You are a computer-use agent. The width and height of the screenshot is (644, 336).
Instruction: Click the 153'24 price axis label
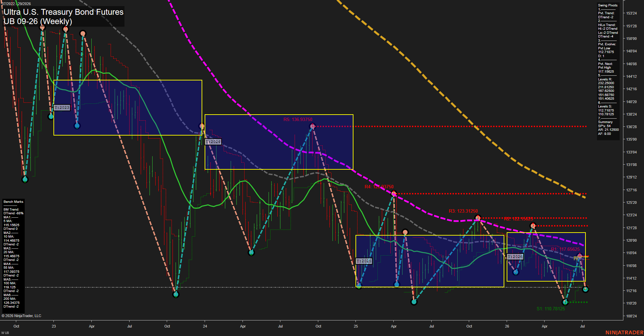(631, 13)
